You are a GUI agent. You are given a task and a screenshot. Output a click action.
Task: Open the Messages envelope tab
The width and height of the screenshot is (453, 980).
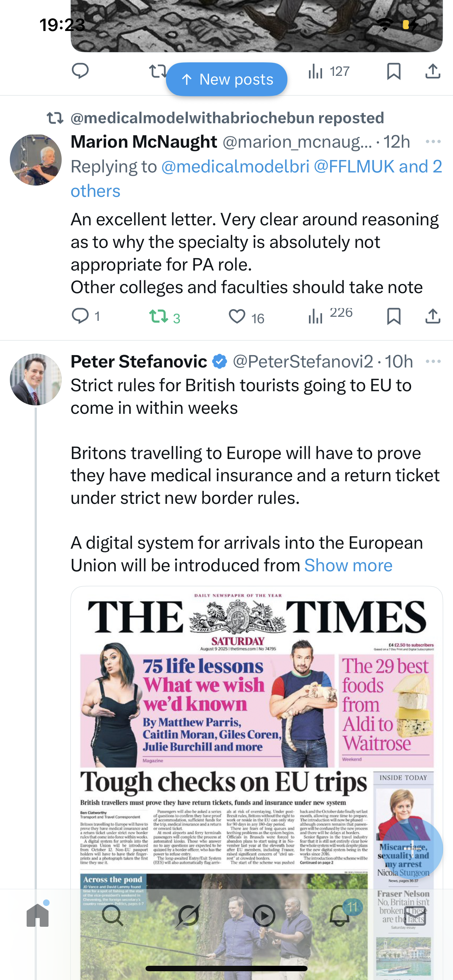415,916
